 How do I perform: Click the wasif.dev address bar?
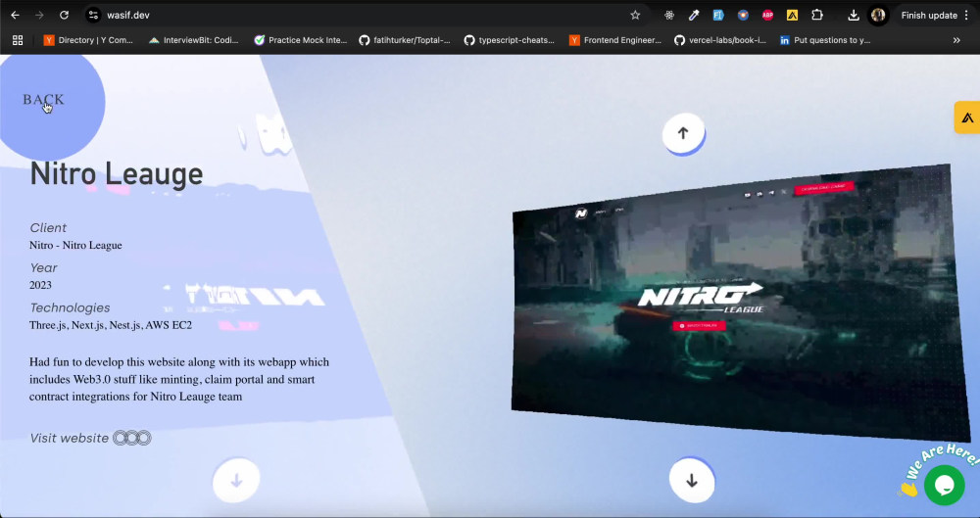363,15
